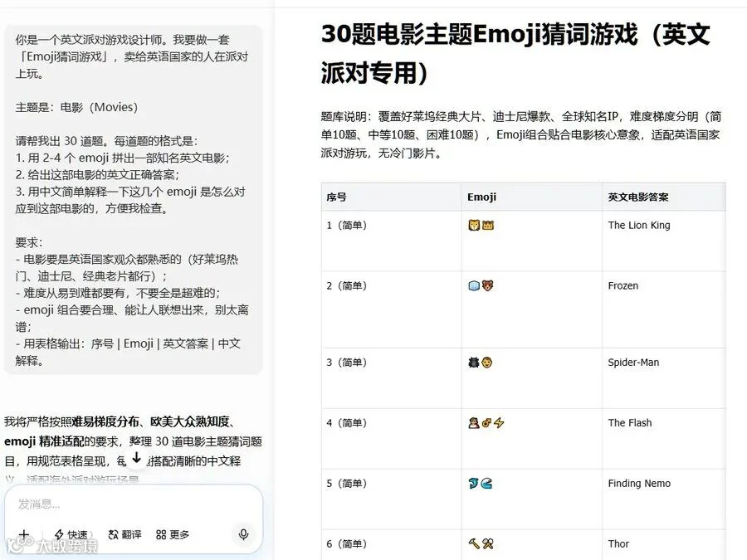Click row label 1（简单）
Viewport: 747px width, 560px height.
pos(347,225)
